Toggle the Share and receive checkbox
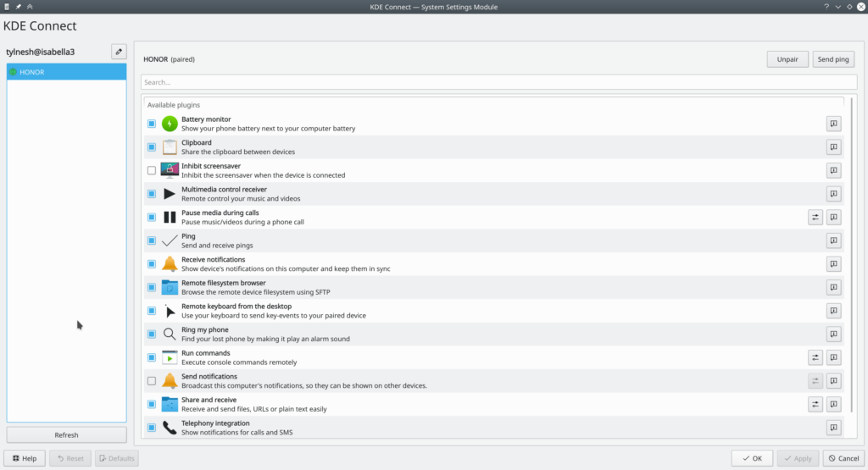 [152, 404]
